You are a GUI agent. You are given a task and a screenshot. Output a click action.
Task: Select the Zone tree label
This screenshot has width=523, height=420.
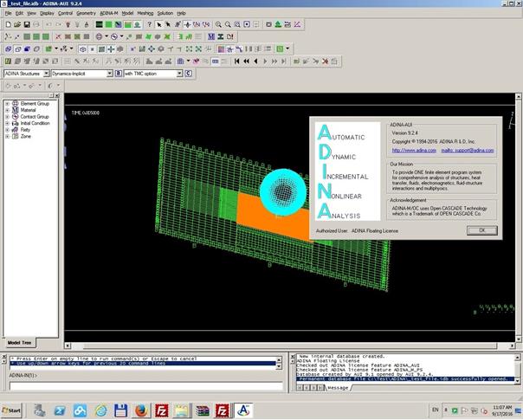[x=26, y=137]
